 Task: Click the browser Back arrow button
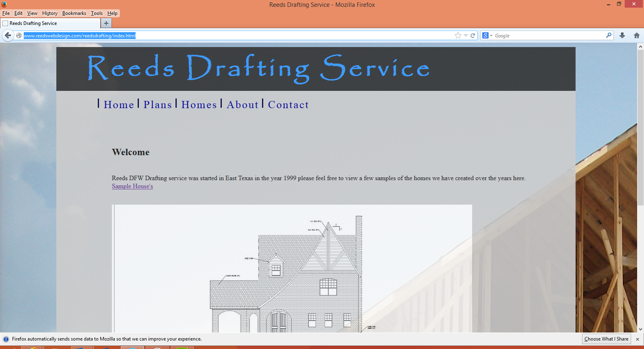point(8,35)
